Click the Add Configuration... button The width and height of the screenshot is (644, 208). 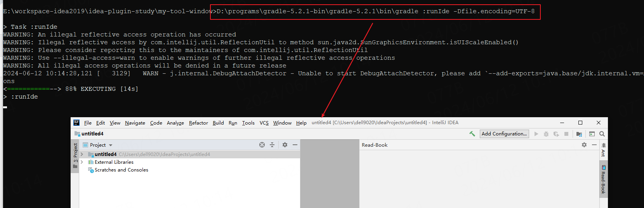pos(504,134)
